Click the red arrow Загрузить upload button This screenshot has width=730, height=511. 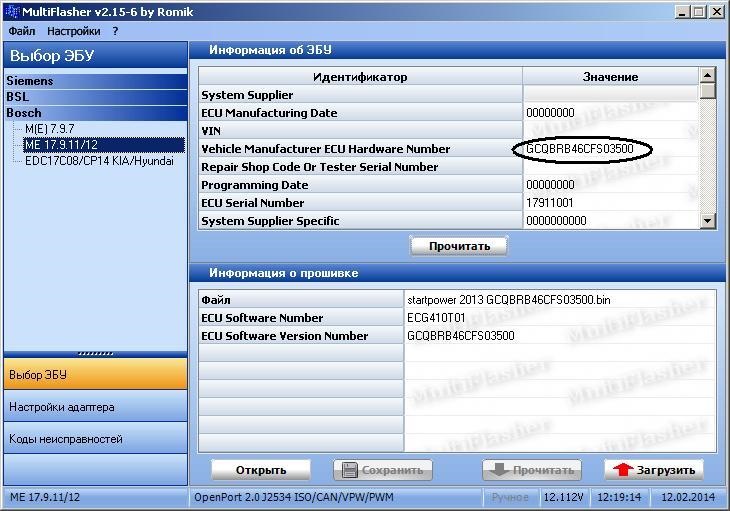[x=654, y=470]
